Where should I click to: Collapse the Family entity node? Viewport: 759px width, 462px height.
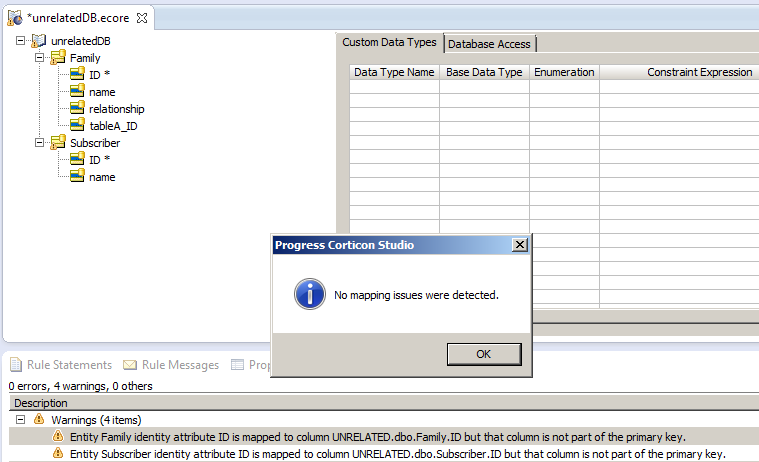pos(39,58)
